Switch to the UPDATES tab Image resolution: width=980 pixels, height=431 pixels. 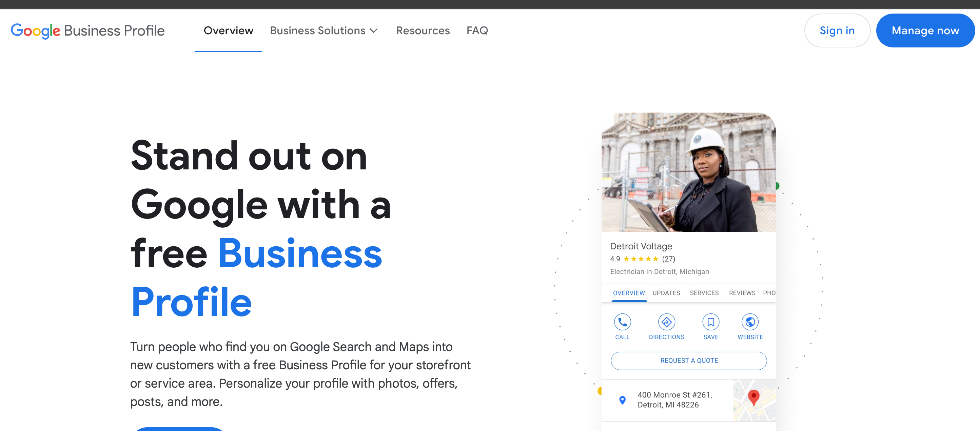[x=666, y=293]
